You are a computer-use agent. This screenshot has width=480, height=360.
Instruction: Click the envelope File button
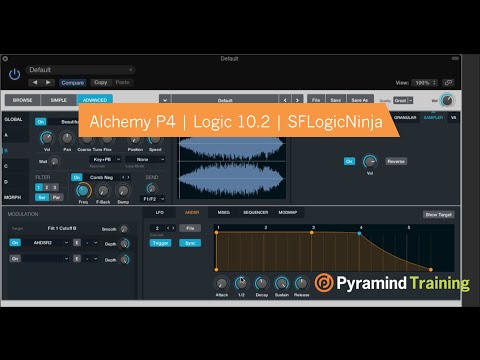(190, 228)
